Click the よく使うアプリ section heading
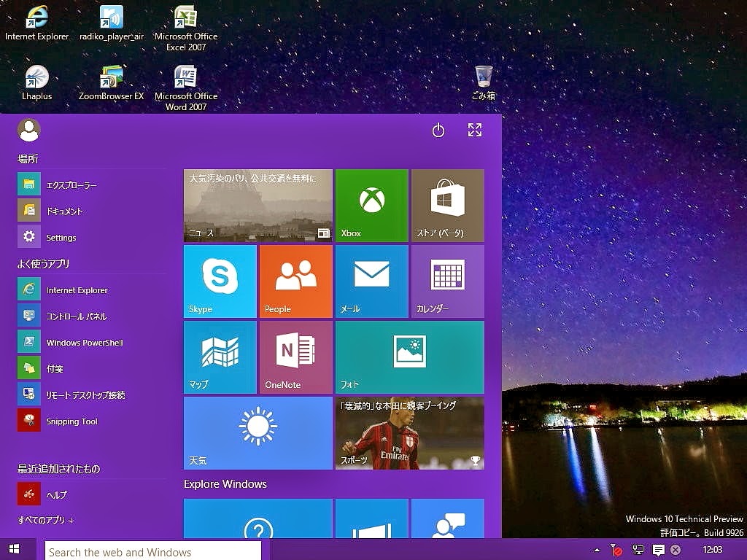The image size is (747, 560). point(43,263)
